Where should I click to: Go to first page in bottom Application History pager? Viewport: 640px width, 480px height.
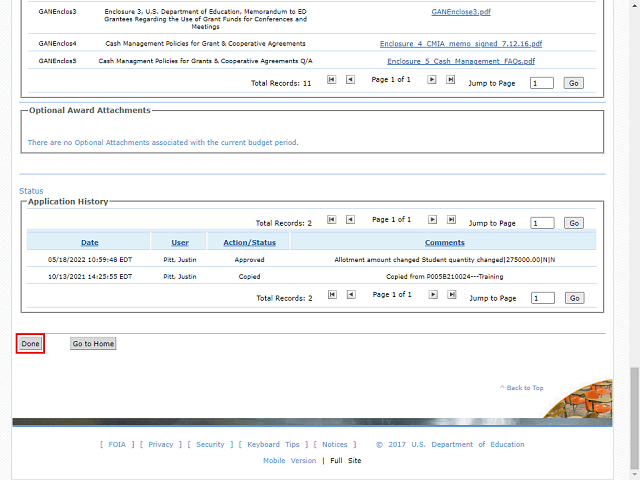pos(332,295)
